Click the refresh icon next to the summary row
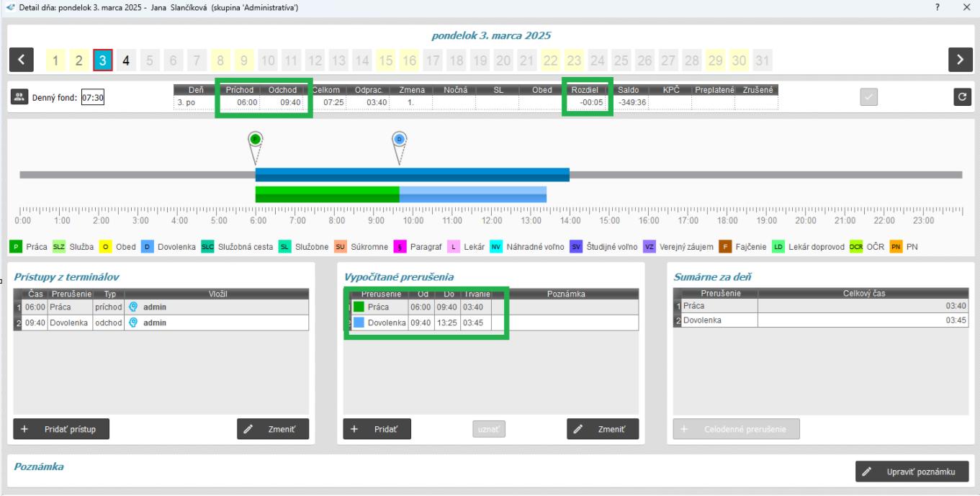Image resolution: width=980 pixels, height=496 pixels. (x=960, y=97)
